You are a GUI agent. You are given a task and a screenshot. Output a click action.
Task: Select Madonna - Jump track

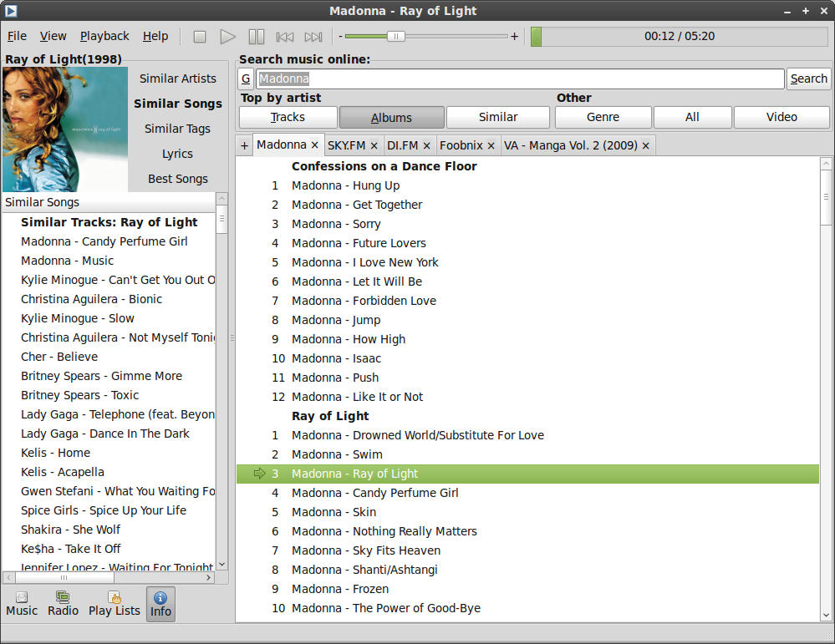[527, 320]
